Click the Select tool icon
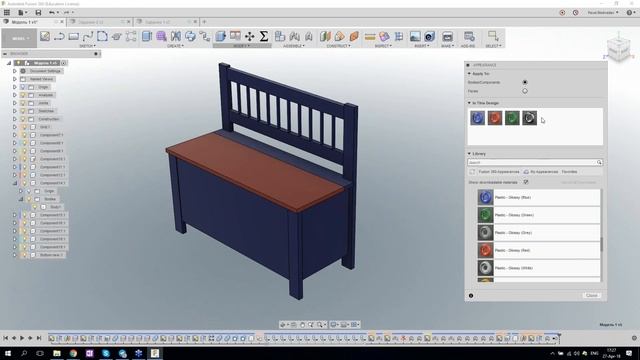This screenshot has width=640, height=360. pyautogui.click(x=493, y=36)
